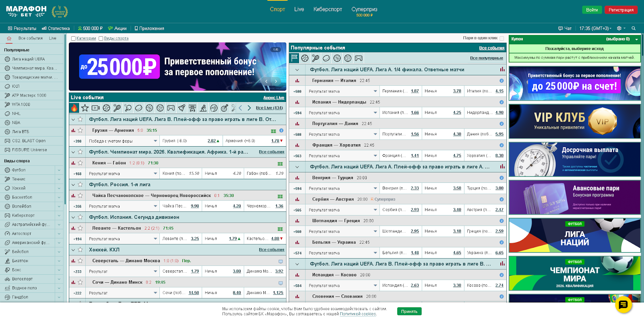Collapse the Хоккей. КХЛ live section
Image resolution: width=644 pixels, height=319 pixels.
(73, 250)
